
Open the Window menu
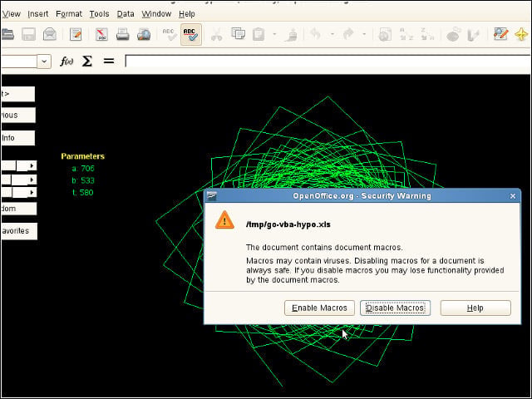(x=156, y=14)
